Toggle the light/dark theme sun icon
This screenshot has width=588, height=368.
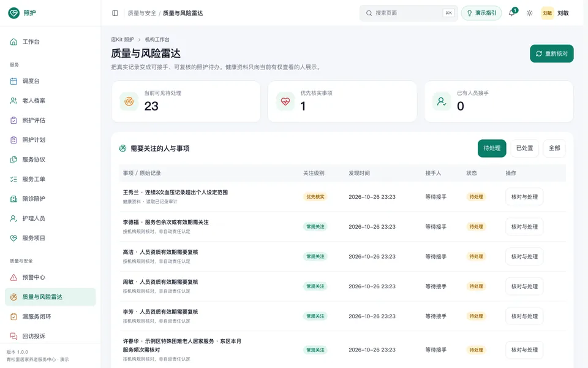[x=529, y=13]
